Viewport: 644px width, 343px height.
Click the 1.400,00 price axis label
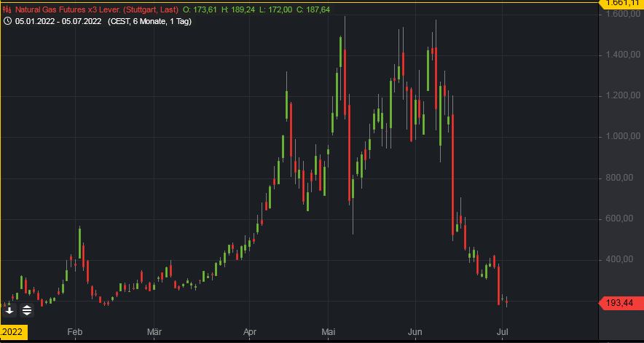click(624, 55)
